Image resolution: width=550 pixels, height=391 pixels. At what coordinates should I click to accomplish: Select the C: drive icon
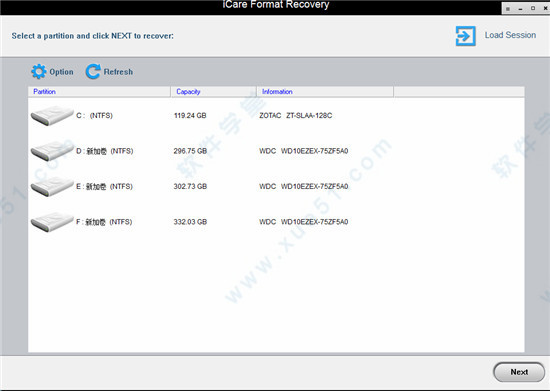click(52, 116)
